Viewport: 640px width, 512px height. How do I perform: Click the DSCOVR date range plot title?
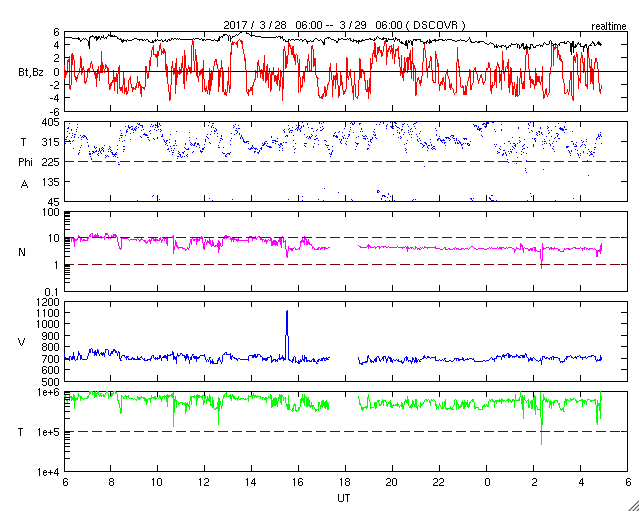344,25
